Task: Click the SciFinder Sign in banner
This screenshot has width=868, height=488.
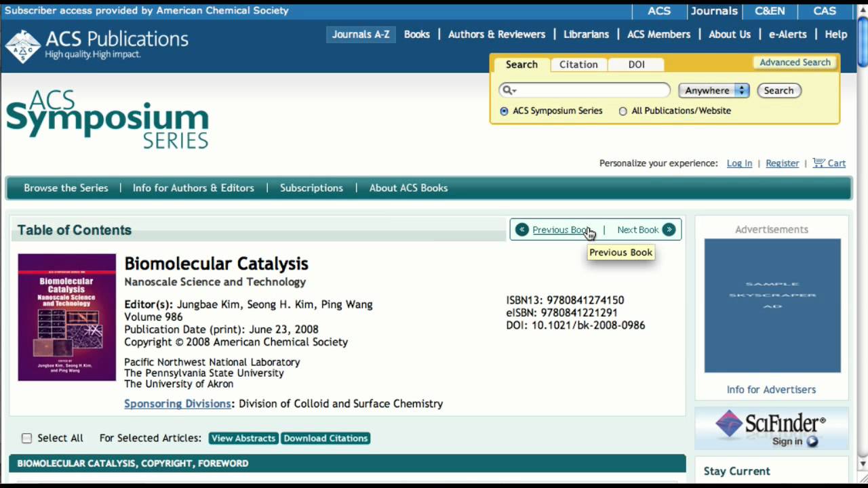Action: point(771,428)
